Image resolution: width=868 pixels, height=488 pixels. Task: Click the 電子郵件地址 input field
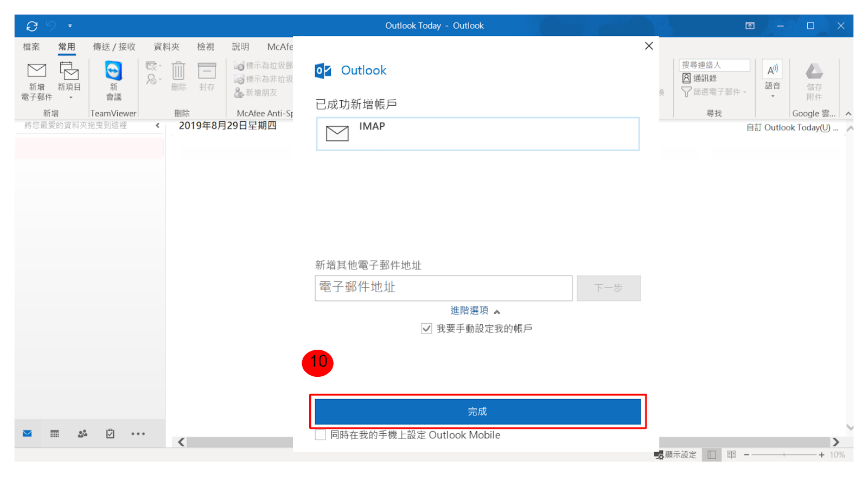click(x=443, y=288)
